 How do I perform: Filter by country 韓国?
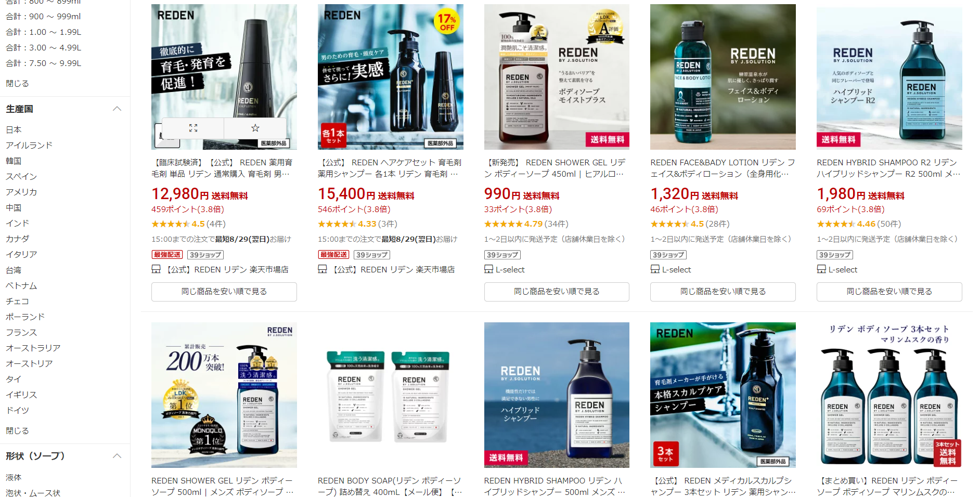click(14, 161)
